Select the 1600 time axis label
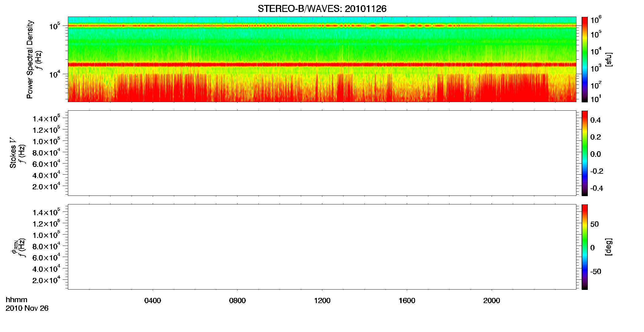Image resolution: width=644 pixels, height=332 pixels. (407, 301)
